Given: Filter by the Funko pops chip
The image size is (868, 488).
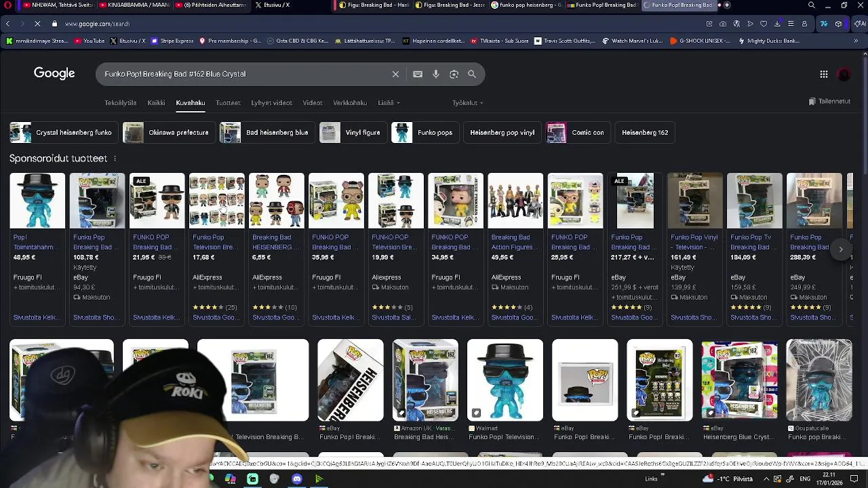Looking at the screenshot, I should (425, 133).
